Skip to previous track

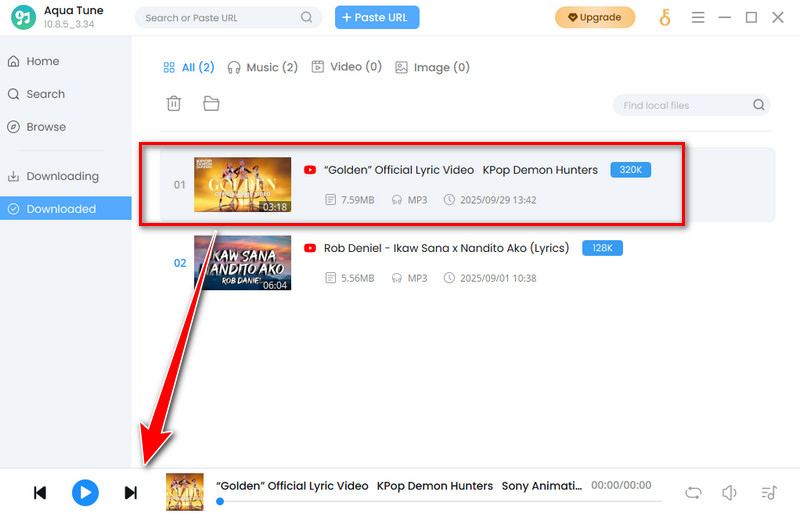[x=40, y=493]
